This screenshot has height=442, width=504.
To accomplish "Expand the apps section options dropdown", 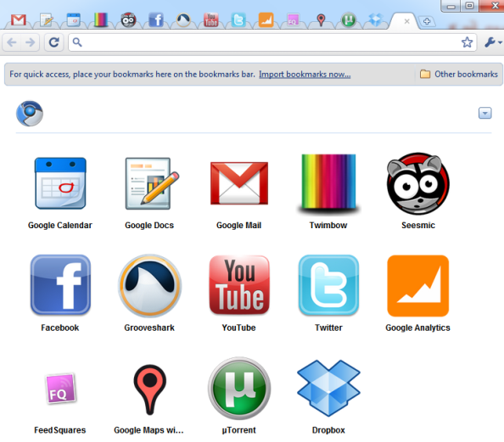I will pos(484,113).
